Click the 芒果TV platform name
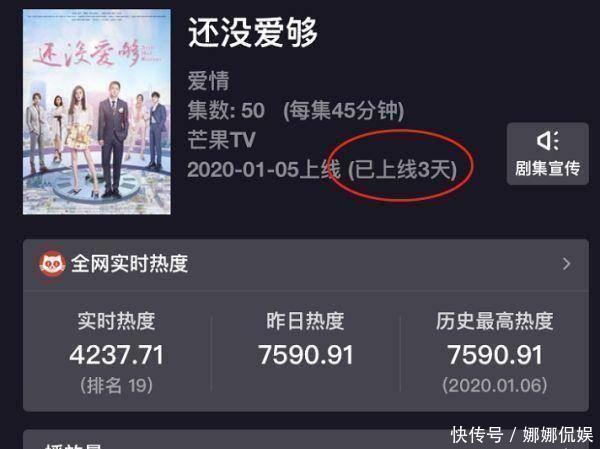Screen dimensions: 600x449 click(x=221, y=140)
